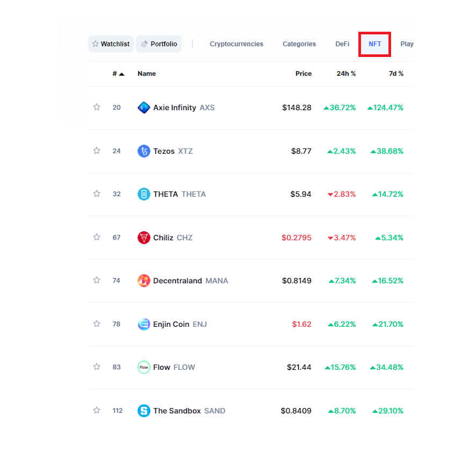Viewport: 476px width, 457px height.
Task: Click the 2.83% 24h change
Action: click(342, 194)
